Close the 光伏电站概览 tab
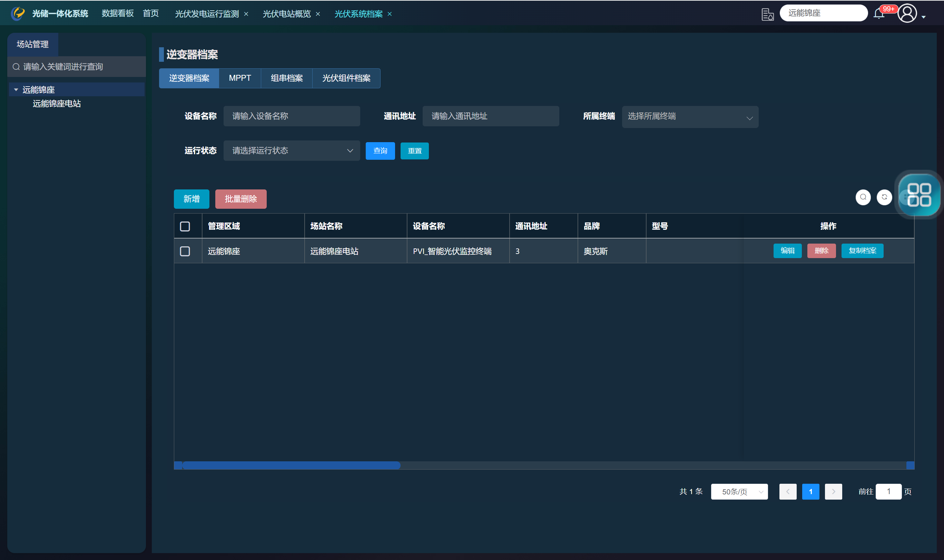944x560 pixels. pyautogui.click(x=318, y=14)
